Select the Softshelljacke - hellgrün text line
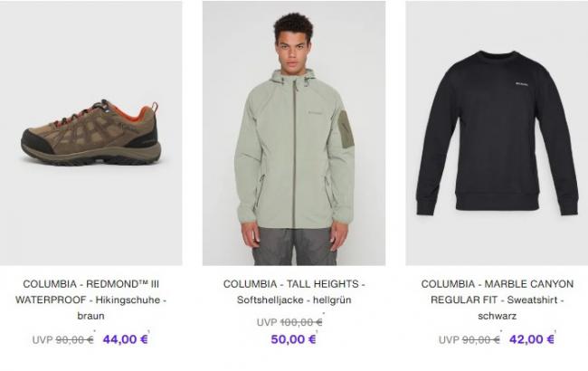 click(x=293, y=300)
